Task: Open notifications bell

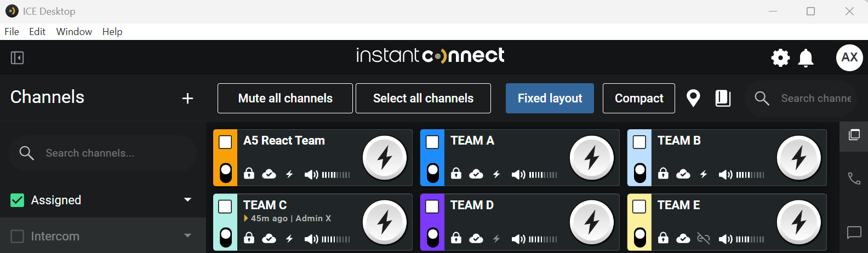Action: coord(806,58)
